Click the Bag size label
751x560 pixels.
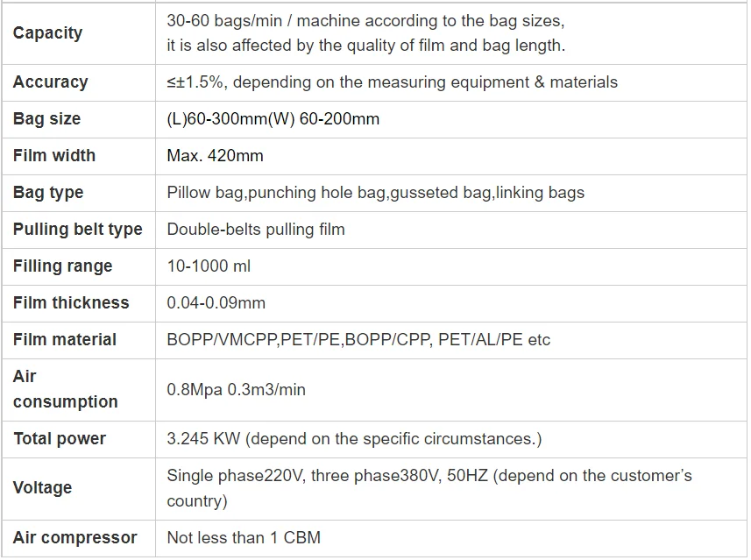pos(46,119)
